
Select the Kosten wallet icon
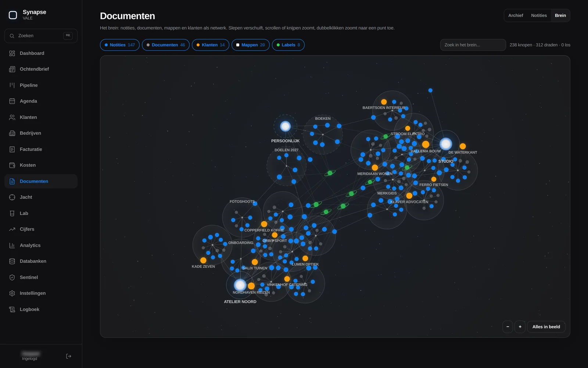pos(12,165)
